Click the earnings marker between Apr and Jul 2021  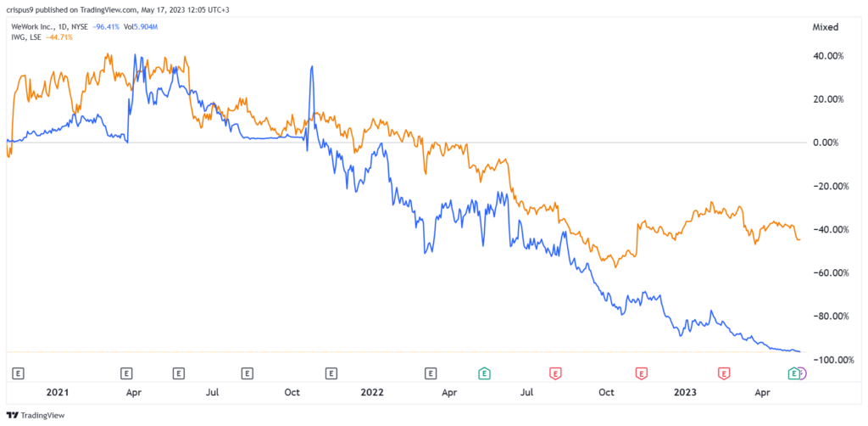(179, 373)
